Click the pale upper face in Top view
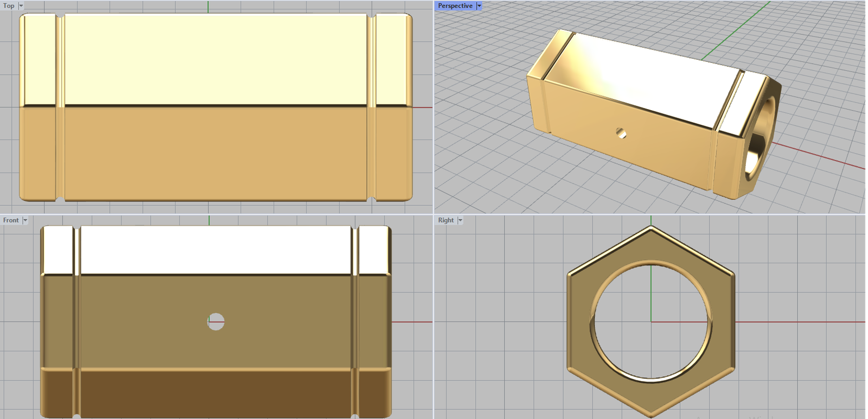Image resolution: width=868 pixels, height=419 pixels. (x=216, y=60)
